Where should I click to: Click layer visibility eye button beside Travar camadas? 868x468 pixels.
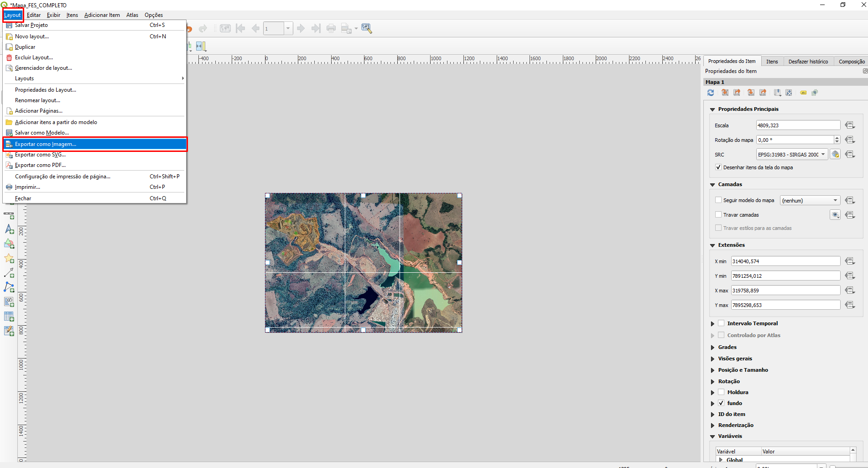pyautogui.click(x=835, y=215)
